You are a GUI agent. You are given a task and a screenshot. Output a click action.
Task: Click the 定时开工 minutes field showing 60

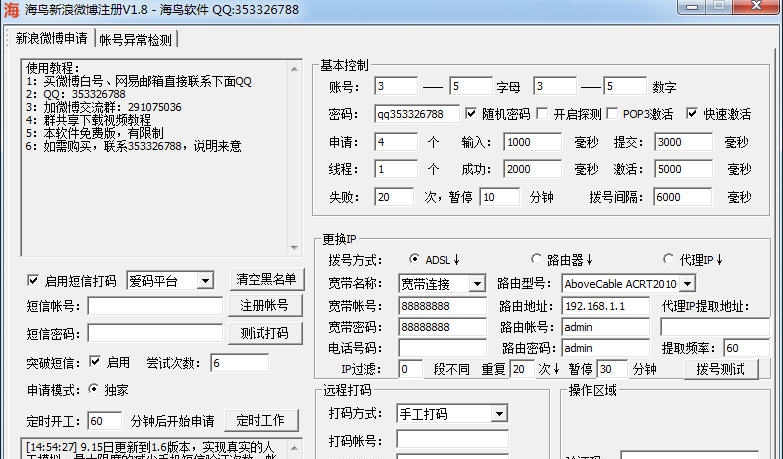point(104,421)
